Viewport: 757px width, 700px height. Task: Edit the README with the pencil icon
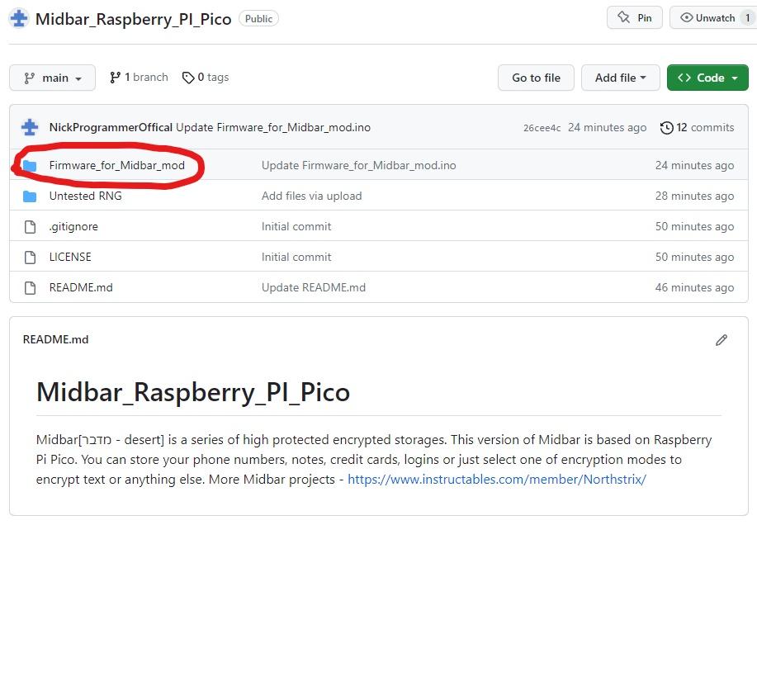[x=722, y=340]
